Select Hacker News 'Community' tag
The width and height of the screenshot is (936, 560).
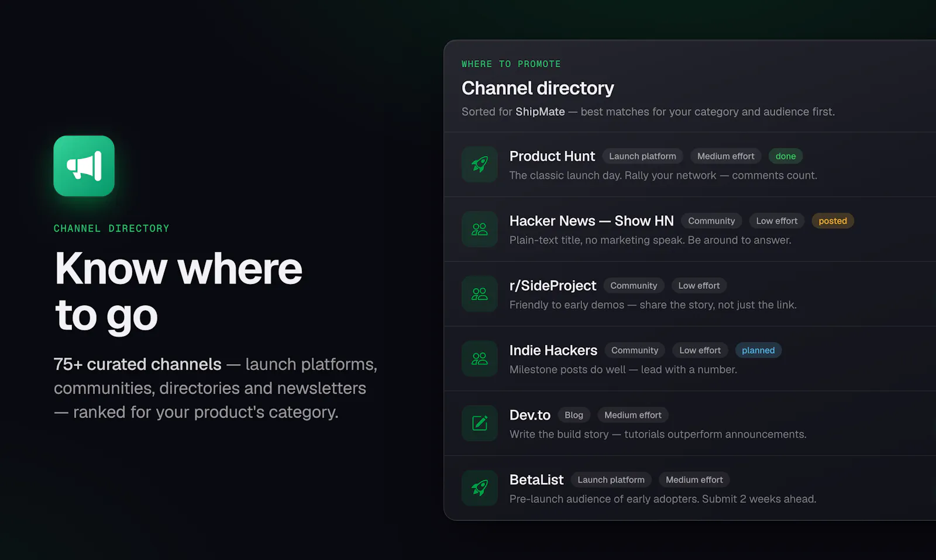click(x=711, y=221)
